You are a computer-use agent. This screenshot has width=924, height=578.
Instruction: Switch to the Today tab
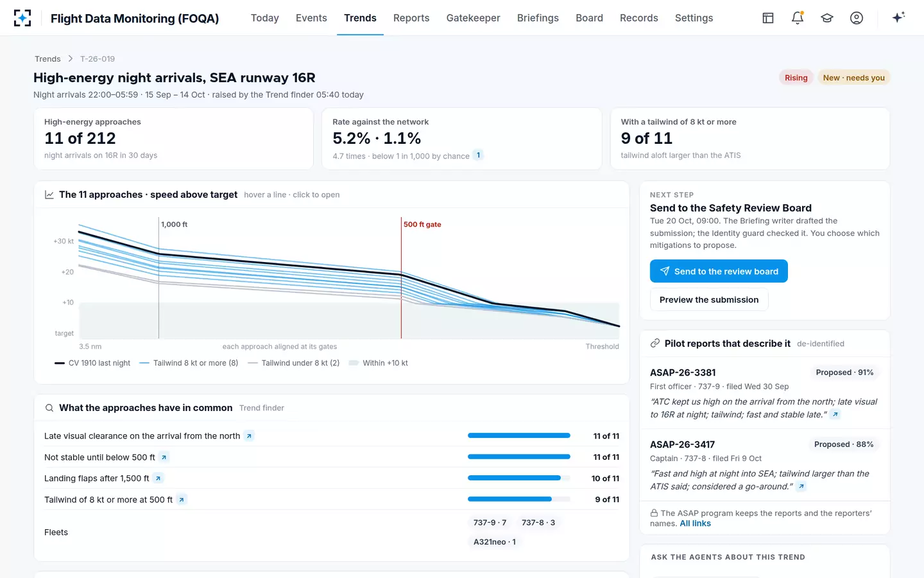pyautogui.click(x=265, y=18)
